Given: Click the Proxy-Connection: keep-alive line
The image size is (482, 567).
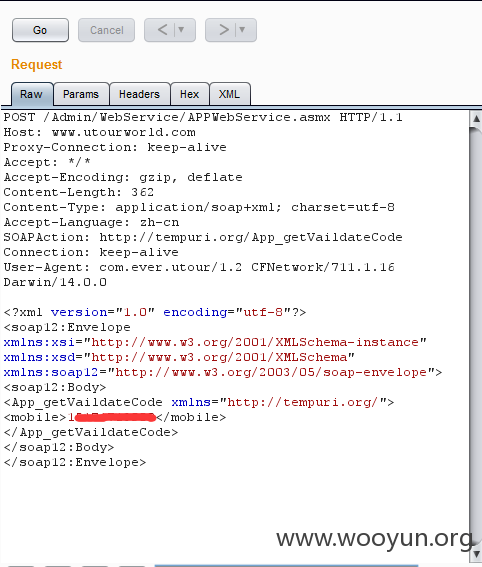Looking at the screenshot, I should pyautogui.click(x=115, y=147).
